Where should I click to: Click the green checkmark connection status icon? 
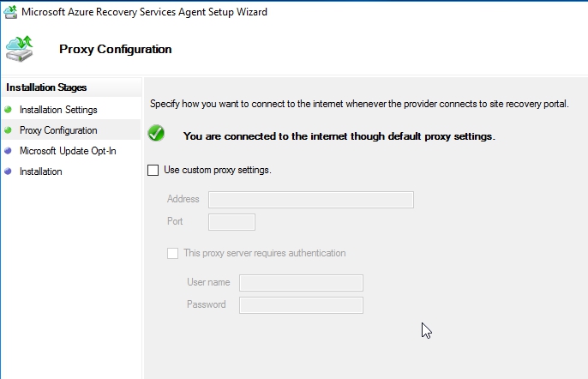tap(156, 134)
